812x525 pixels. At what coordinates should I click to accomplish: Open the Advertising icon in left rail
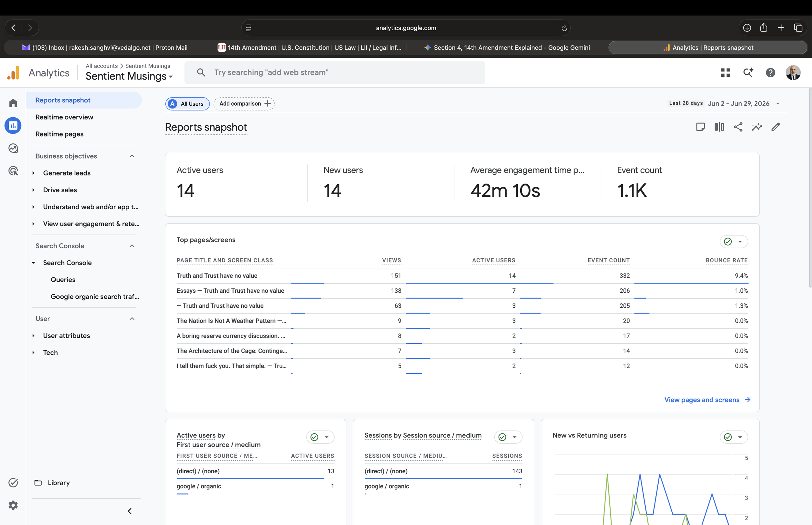pos(13,171)
